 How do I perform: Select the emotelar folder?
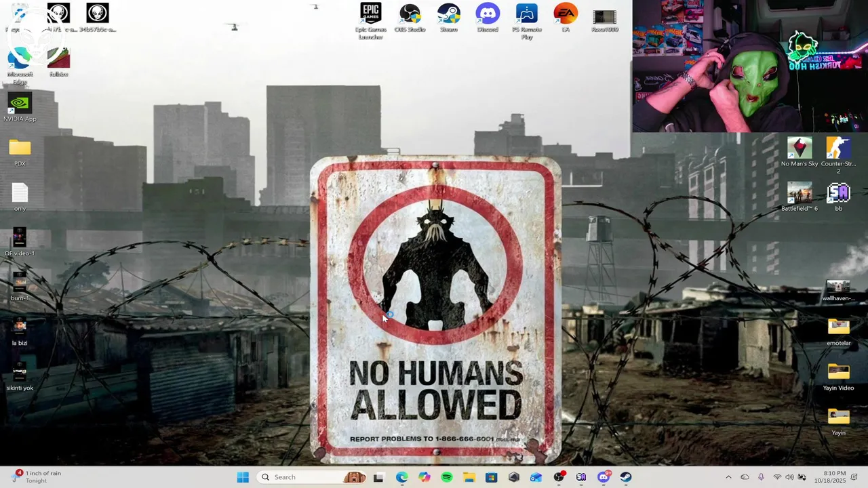(x=838, y=332)
